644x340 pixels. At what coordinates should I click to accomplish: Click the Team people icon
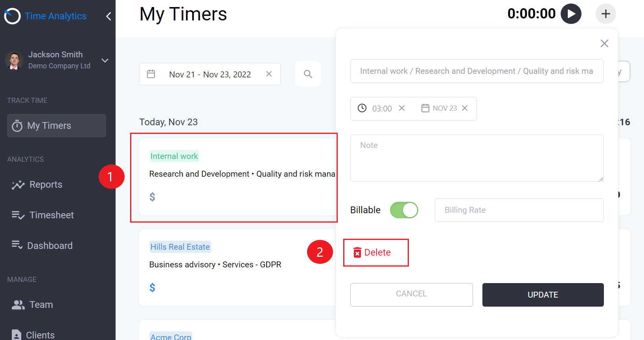click(18, 305)
